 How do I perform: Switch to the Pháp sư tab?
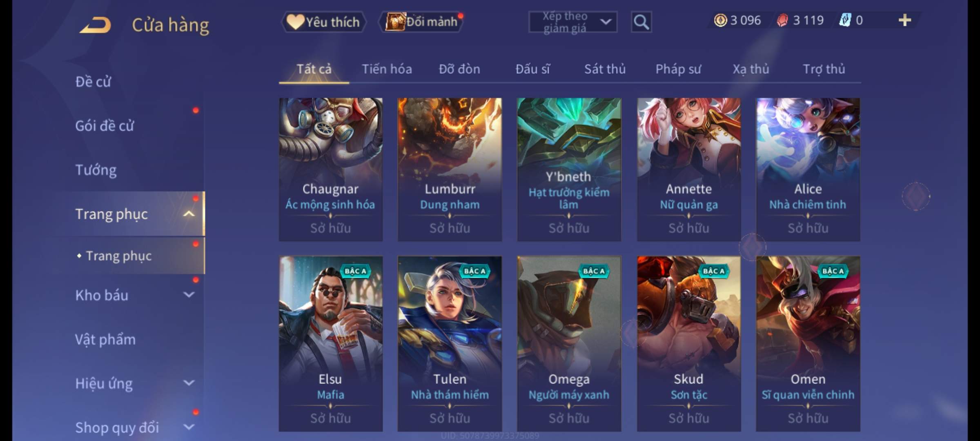point(678,69)
